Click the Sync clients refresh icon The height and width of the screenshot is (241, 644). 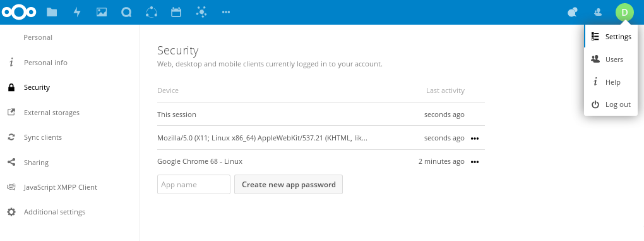click(11, 137)
